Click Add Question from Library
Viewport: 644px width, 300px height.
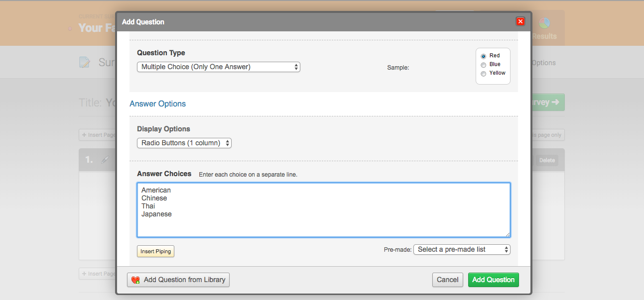click(x=178, y=280)
